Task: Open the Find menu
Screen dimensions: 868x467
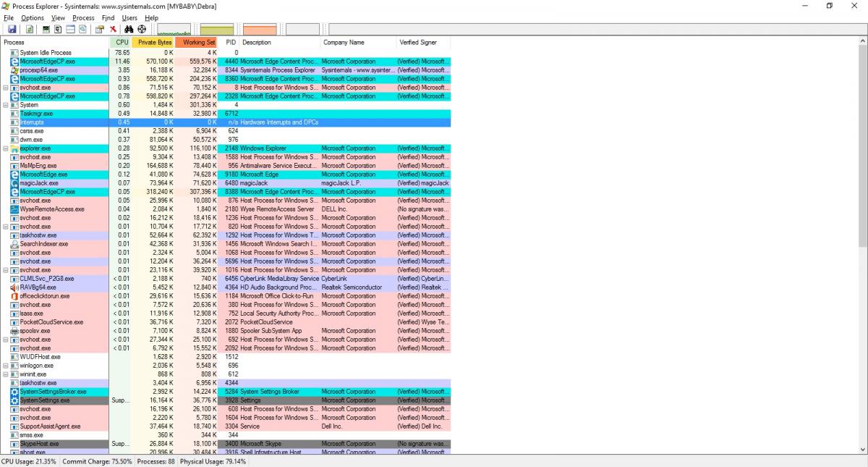Action: (108, 17)
